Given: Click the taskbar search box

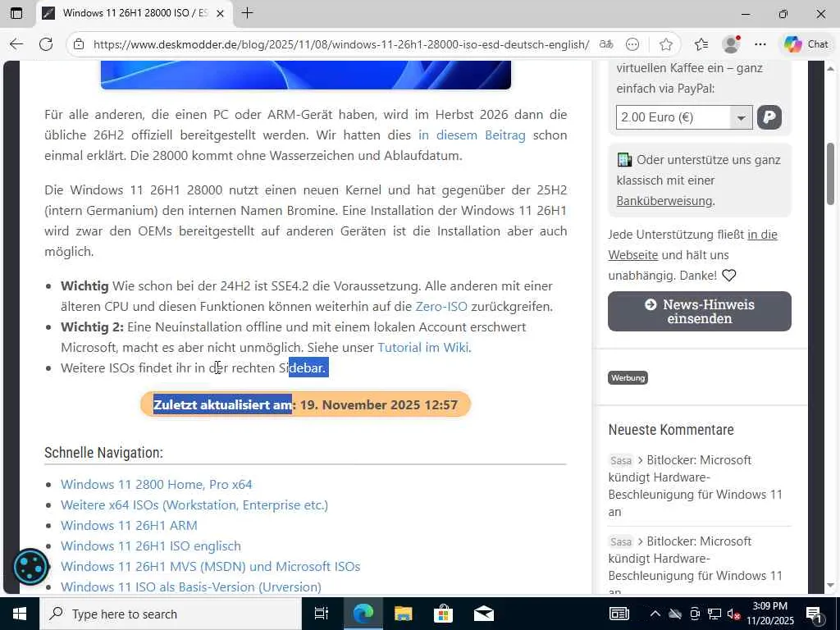Looking at the screenshot, I should (171, 614).
